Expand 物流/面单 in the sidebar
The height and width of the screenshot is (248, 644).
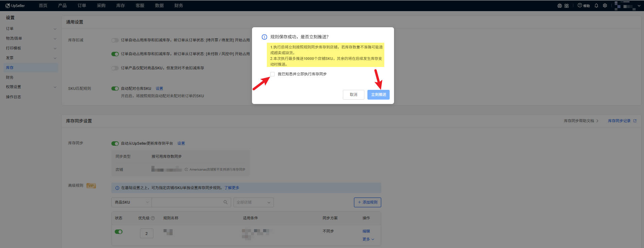30,38
